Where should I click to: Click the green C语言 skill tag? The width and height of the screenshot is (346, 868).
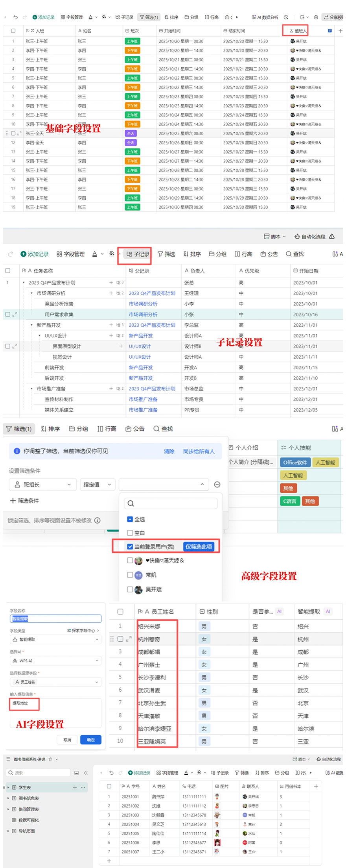click(289, 501)
